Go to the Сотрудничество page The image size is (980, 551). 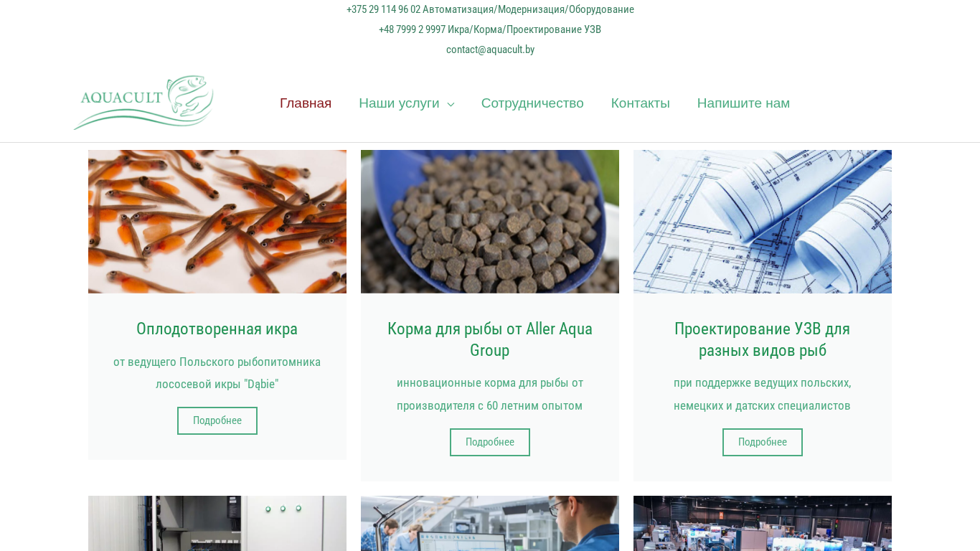(x=532, y=103)
